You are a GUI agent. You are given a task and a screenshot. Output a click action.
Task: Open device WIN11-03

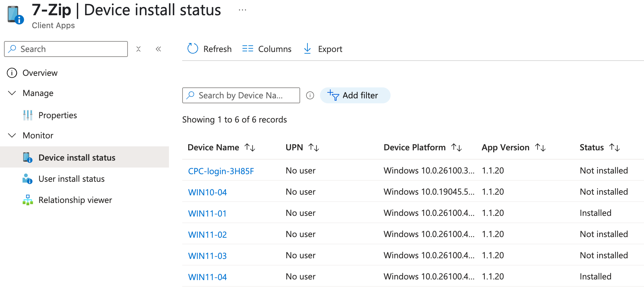207,256
